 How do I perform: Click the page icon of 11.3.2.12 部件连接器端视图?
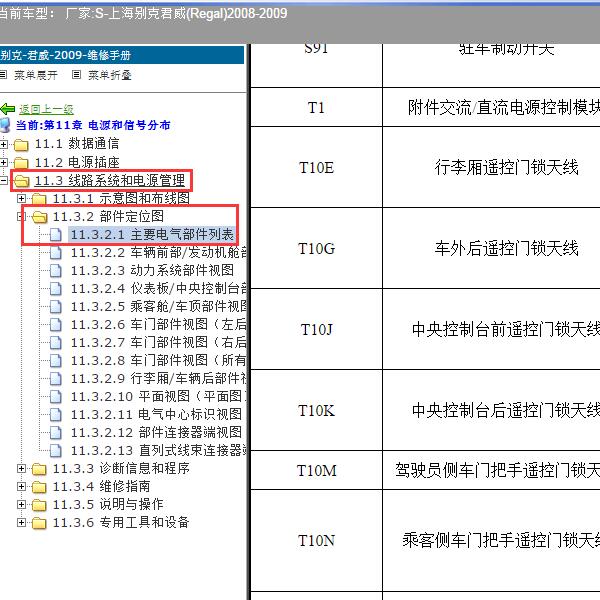coord(56,432)
